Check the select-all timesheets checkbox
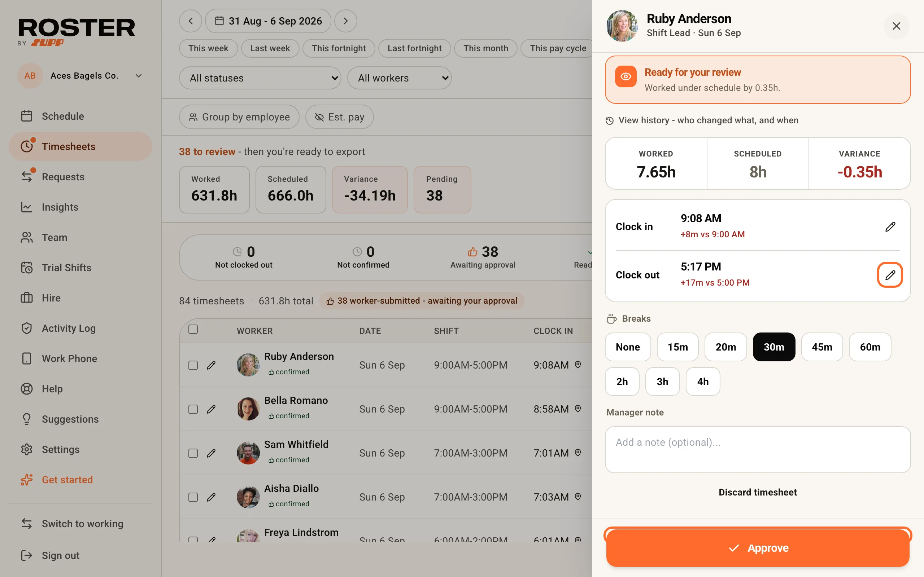This screenshot has width=924, height=577. pyautogui.click(x=193, y=329)
